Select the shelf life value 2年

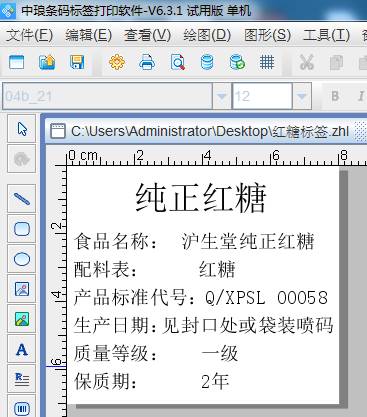[215, 381]
